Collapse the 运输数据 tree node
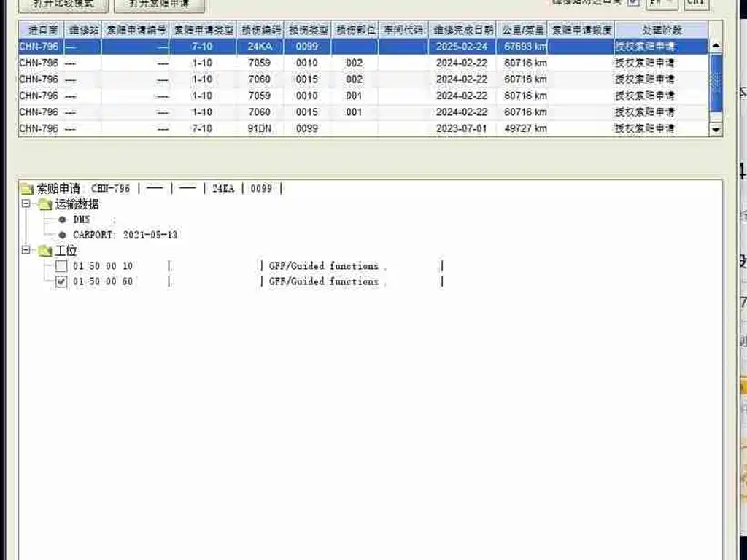 point(26,204)
